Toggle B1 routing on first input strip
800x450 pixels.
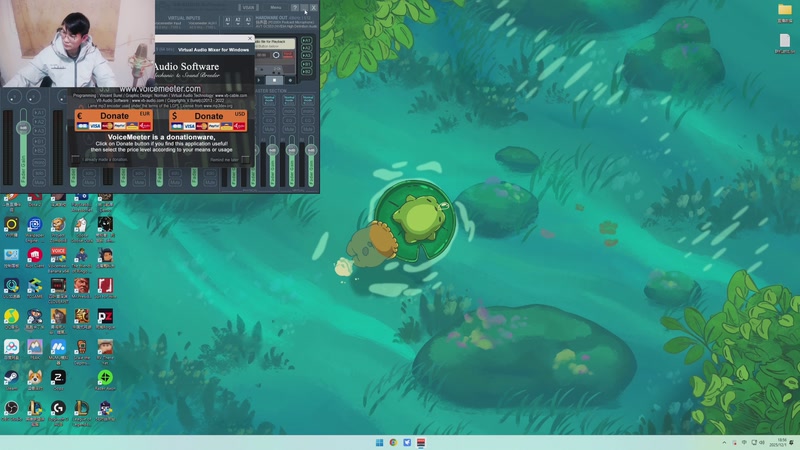pyautogui.click(x=39, y=142)
